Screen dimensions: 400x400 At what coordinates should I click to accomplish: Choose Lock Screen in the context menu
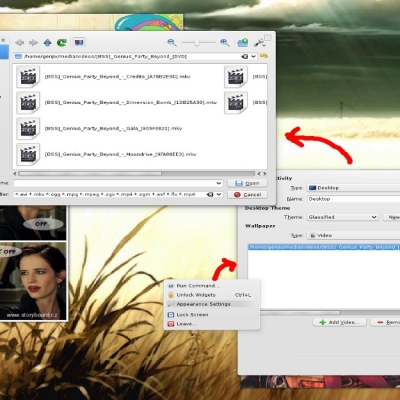[x=213, y=315]
